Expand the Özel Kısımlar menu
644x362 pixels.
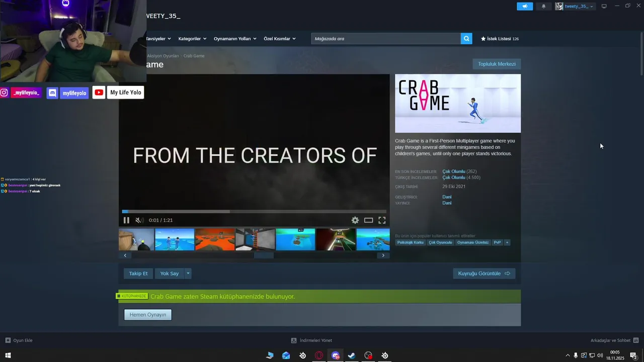pyautogui.click(x=280, y=39)
